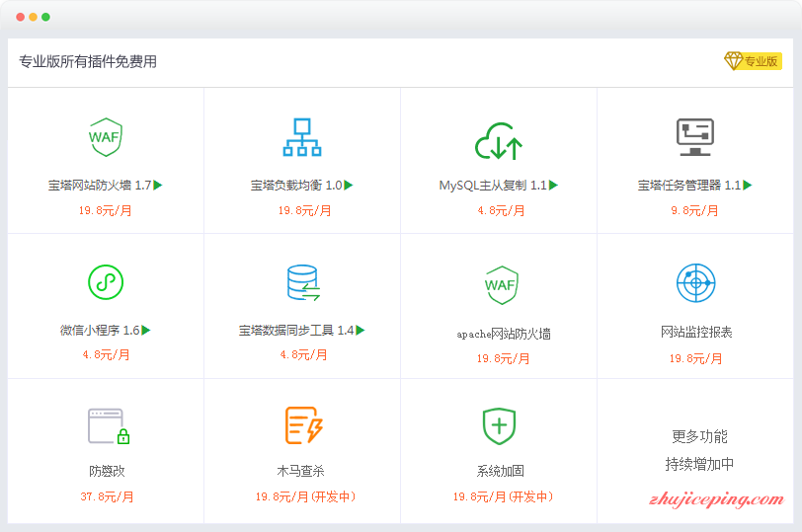The width and height of the screenshot is (802, 532).
Task: Open the 宝塔负载均衡 1.0 title
Action: (296, 185)
